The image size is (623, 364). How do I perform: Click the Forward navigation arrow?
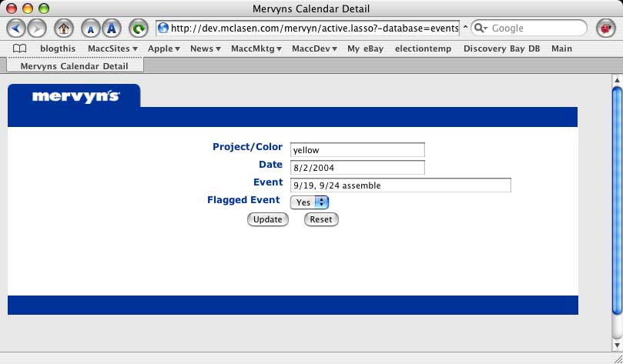click(37, 28)
